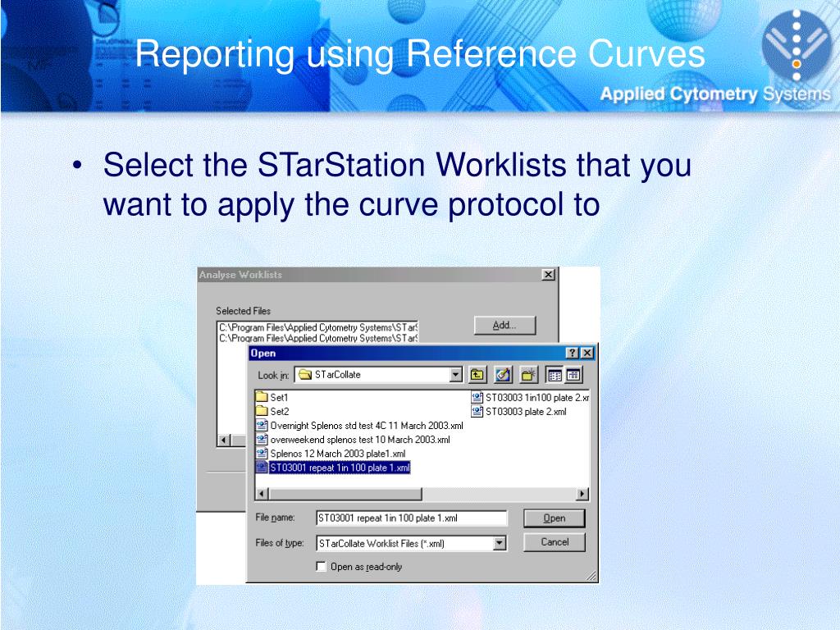Select ST03003 1in100 plate 2 file
The width and height of the screenshot is (840, 630).
pos(531,398)
